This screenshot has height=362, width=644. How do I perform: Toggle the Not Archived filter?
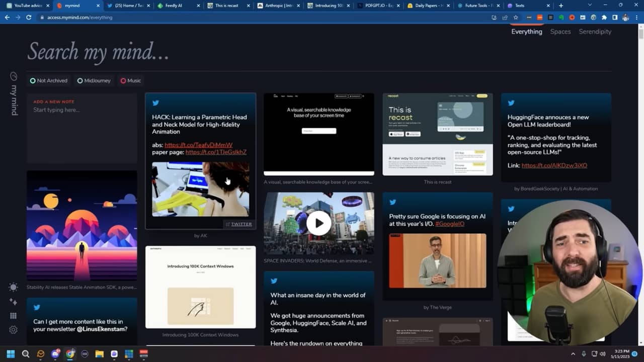48,80
